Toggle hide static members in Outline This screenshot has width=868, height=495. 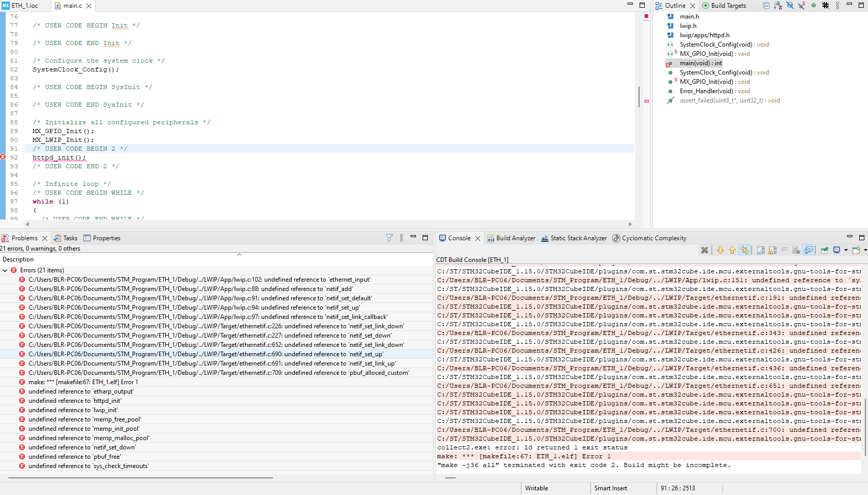coord(802,6)
